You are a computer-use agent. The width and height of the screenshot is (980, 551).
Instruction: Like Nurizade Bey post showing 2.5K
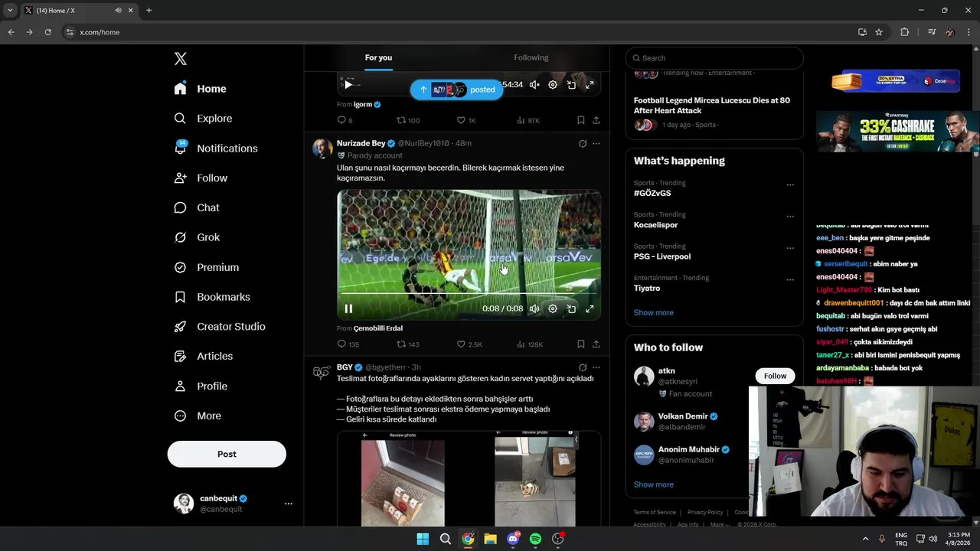click(x=461, y=344)
